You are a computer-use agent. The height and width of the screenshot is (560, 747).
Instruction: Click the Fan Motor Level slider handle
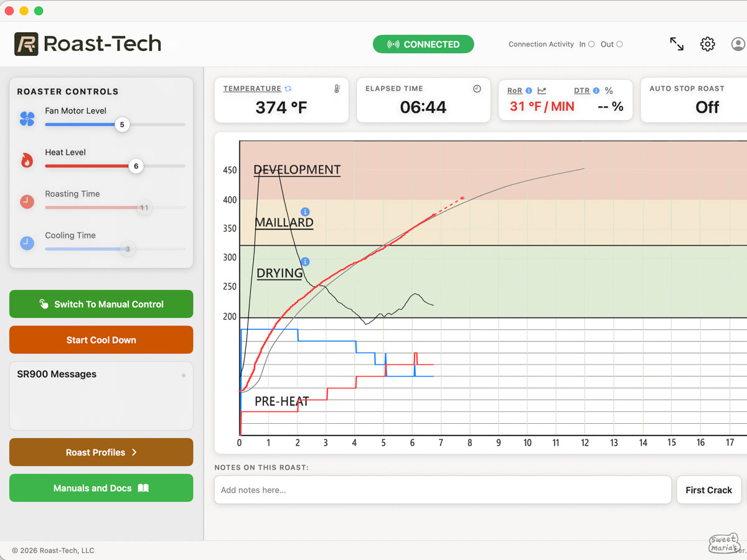click(x=122, y=124)
